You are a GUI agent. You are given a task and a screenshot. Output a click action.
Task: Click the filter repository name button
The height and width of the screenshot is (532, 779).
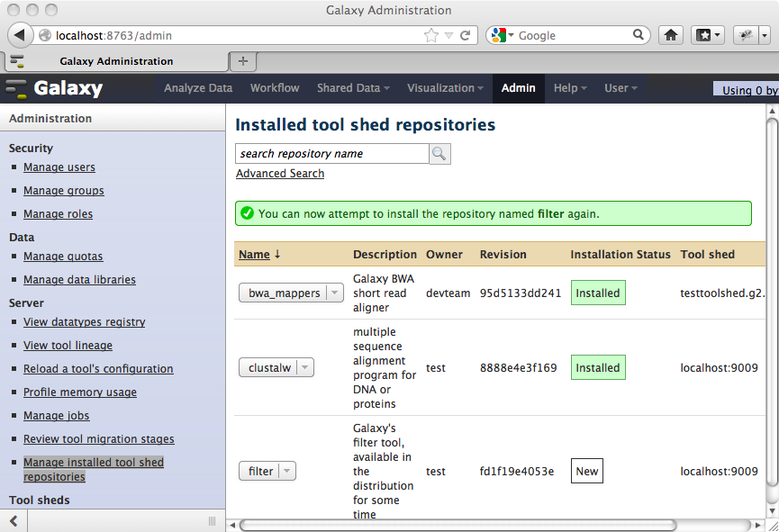click(x=260, y=471)
